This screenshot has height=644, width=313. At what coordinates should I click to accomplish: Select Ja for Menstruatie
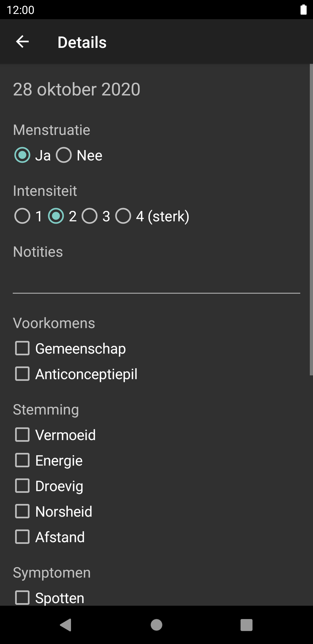click(22, 155)
